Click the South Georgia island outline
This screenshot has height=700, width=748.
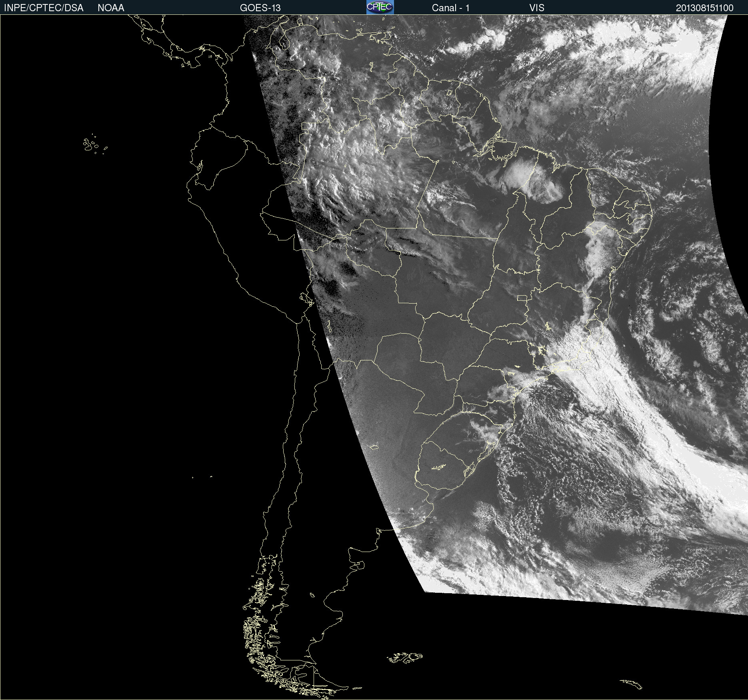pos(631,684)
